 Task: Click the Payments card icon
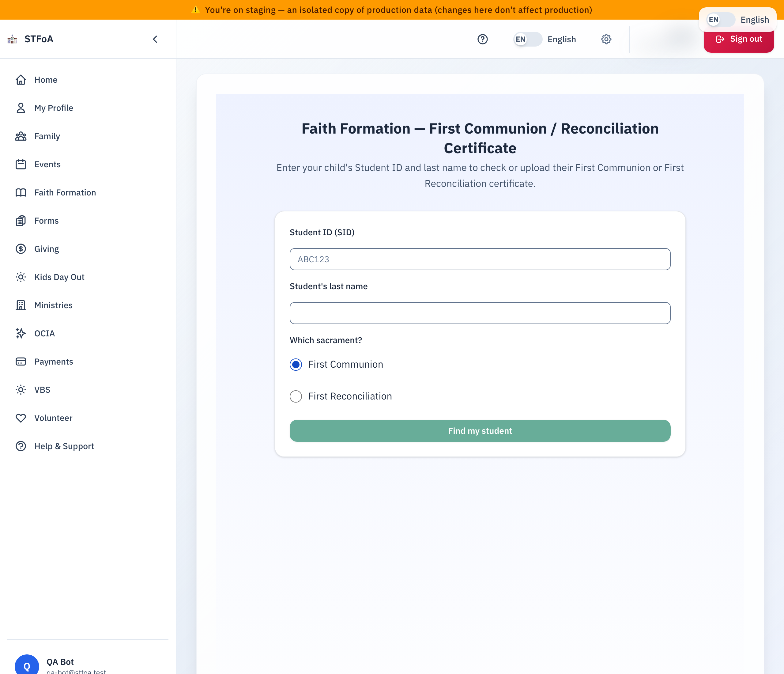pyautogui.click(x=21, y=362)
